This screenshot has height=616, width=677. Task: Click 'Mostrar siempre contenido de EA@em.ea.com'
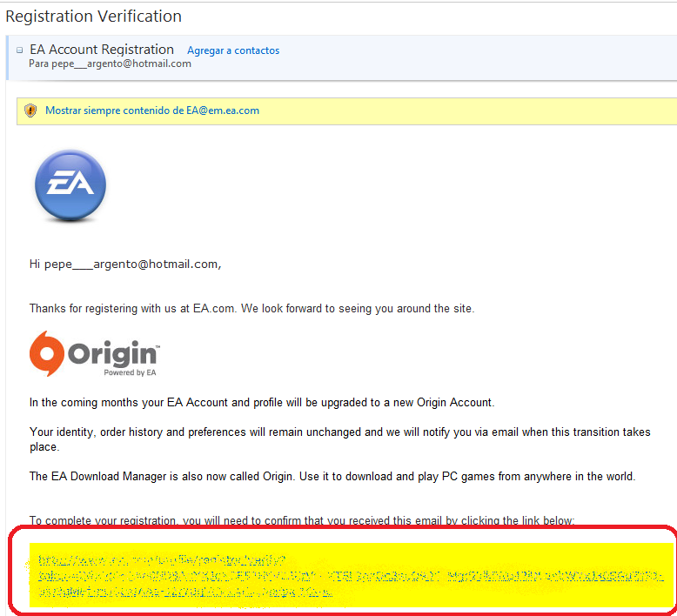[152, 110]
